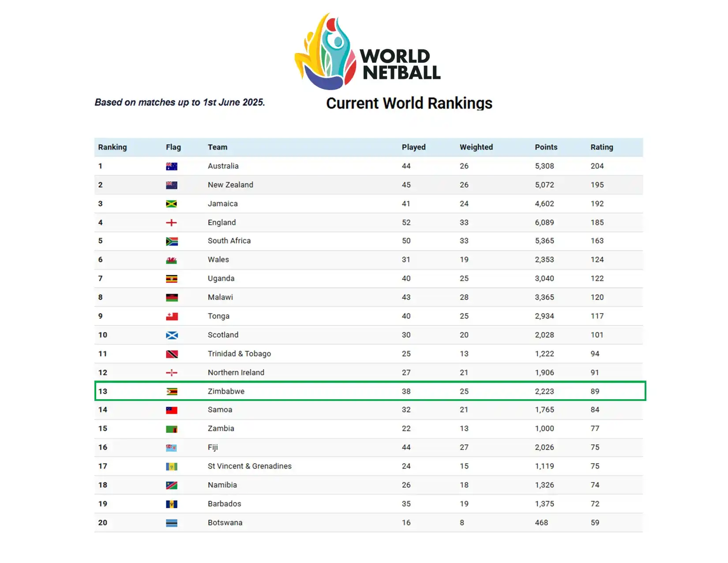
Task: Select the Uganda team name
Action: click(221, 279)
